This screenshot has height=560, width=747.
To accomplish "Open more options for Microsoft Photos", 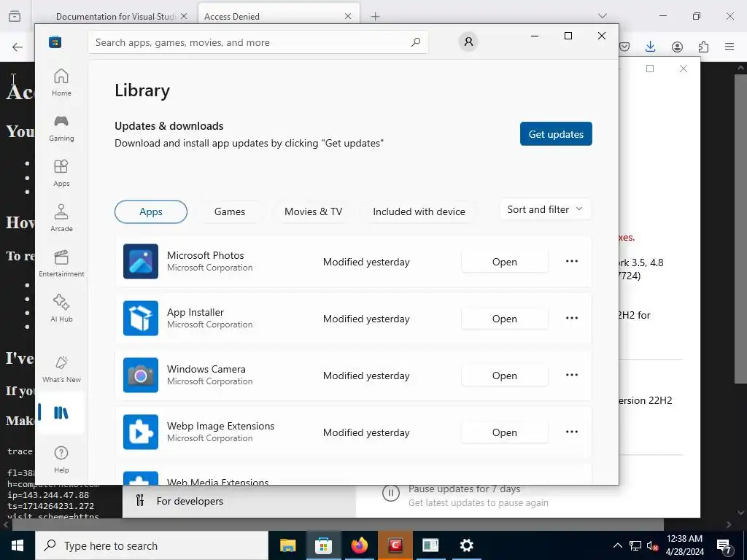I will pos(572,262).
